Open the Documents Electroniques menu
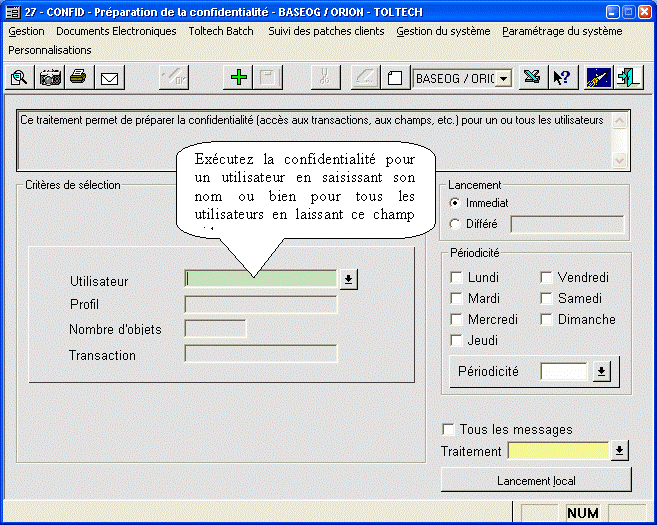 [x=116, y=31]
